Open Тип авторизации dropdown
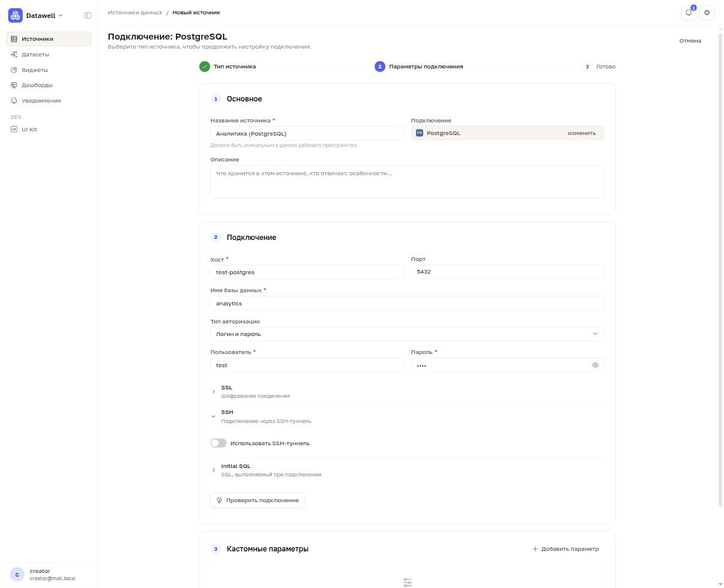Screen dimensions: 724x588 click(x=407, y=334)
